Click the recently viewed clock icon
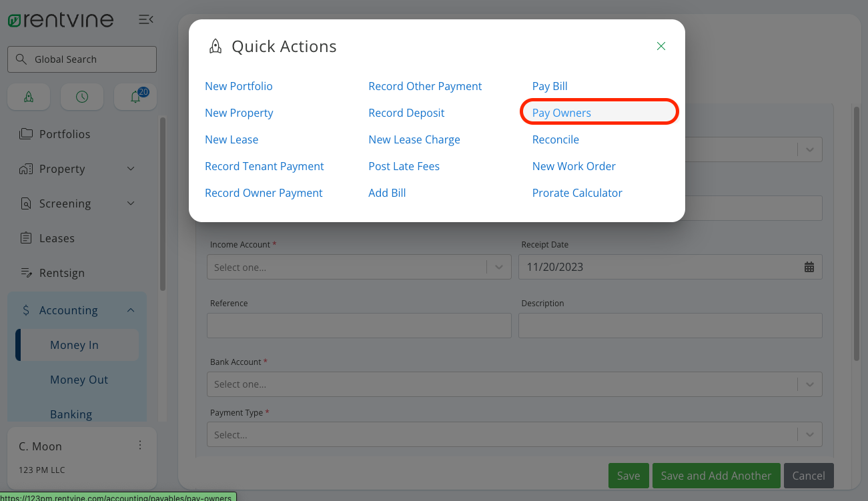 (x=81, y=97)
